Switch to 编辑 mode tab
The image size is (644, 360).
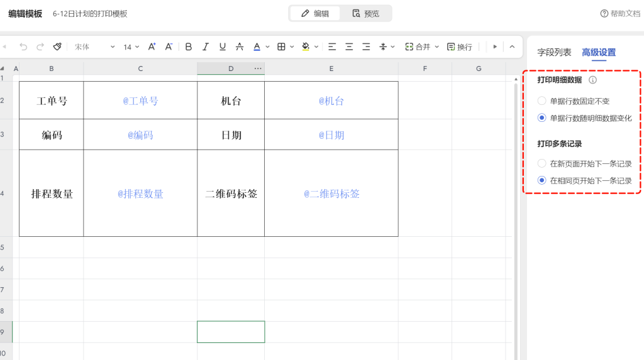pos(315,14)
